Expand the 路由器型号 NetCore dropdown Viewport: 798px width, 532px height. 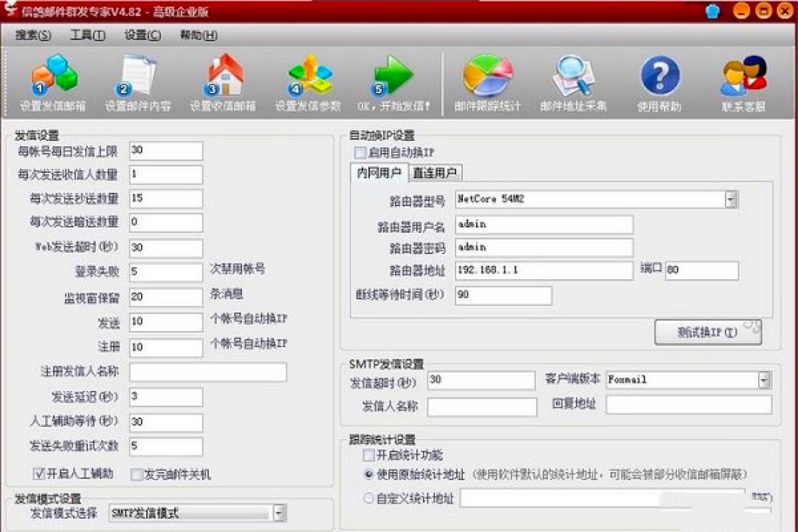point(731,199)
